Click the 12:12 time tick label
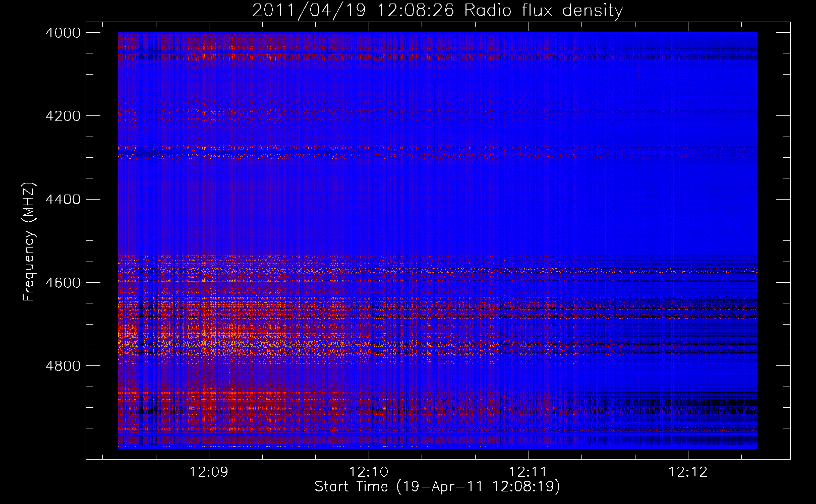Viewport: 816px width, 504px height. 688,472
